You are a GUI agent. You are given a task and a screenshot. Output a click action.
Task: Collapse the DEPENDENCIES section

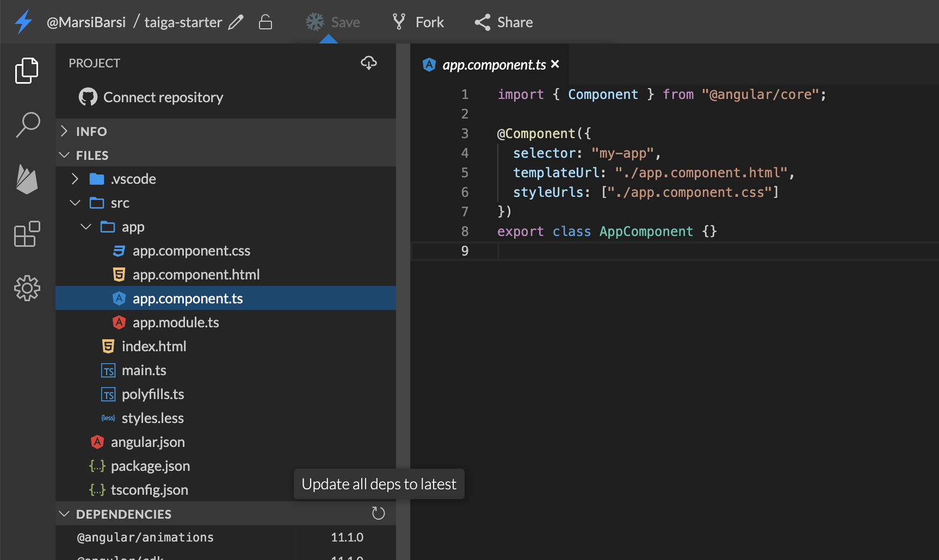pyautogui.click(x=64, y=513)
